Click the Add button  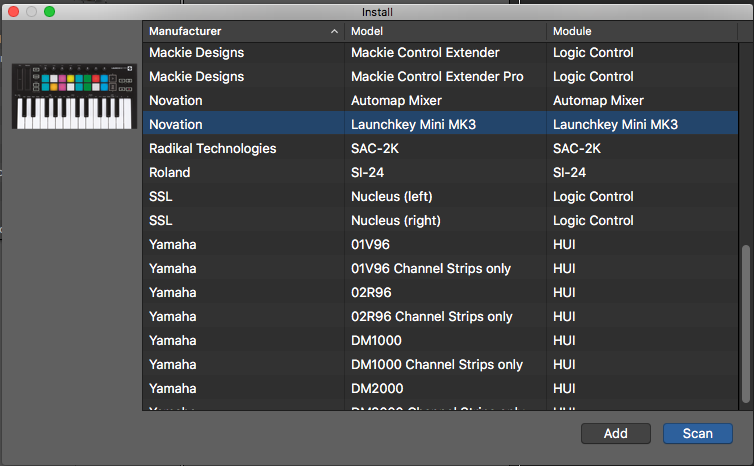click(616, 433)
